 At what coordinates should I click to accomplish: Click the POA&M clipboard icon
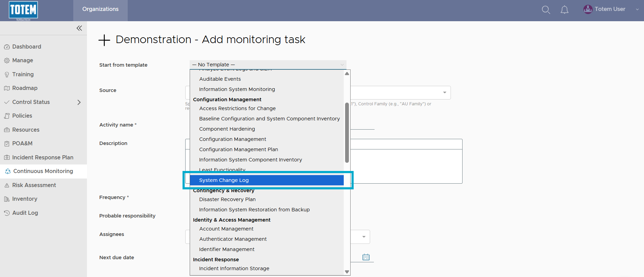pyautogui.click(x=7, y=144)
